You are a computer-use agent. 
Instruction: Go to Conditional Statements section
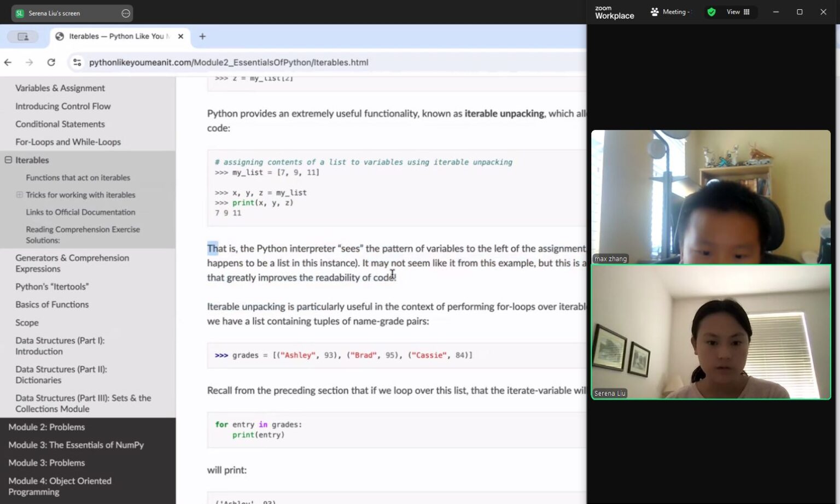point(60,124)
